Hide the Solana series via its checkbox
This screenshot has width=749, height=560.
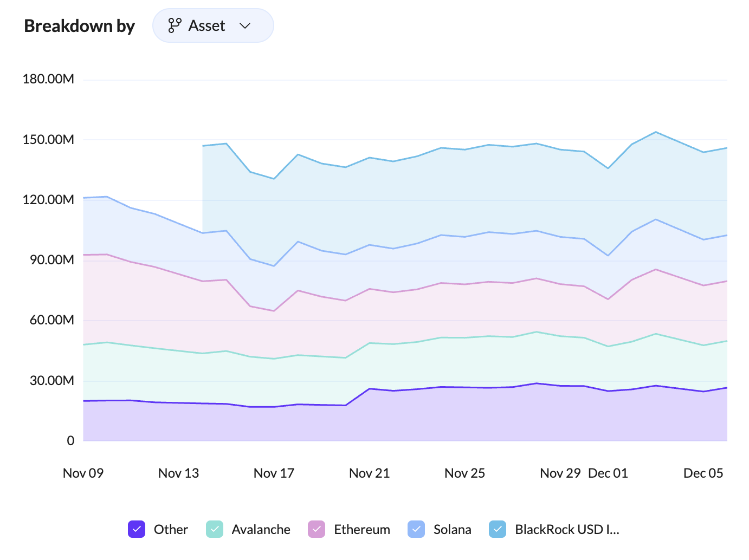(x=416, y=529)
